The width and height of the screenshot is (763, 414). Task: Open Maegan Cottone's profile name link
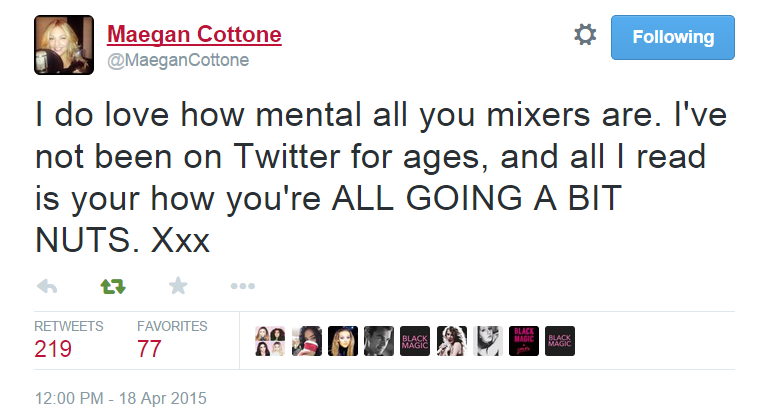[x=194, y=36]
